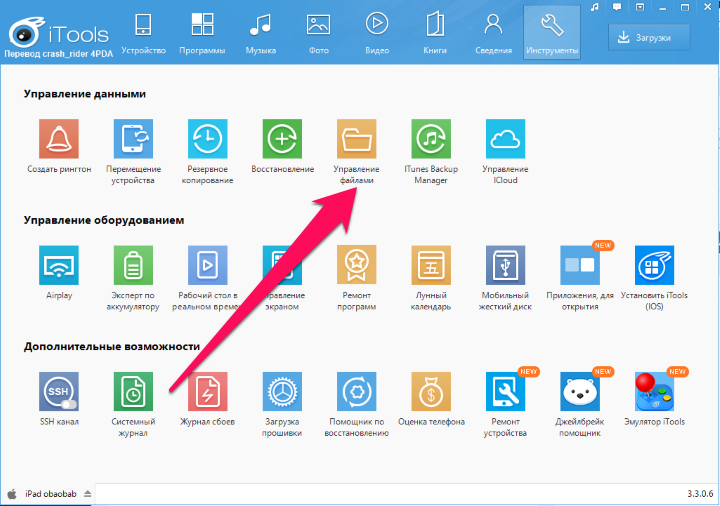
Task: Switch to the Музыка tab
Action: pyautogui.click(x=260, y=32)
